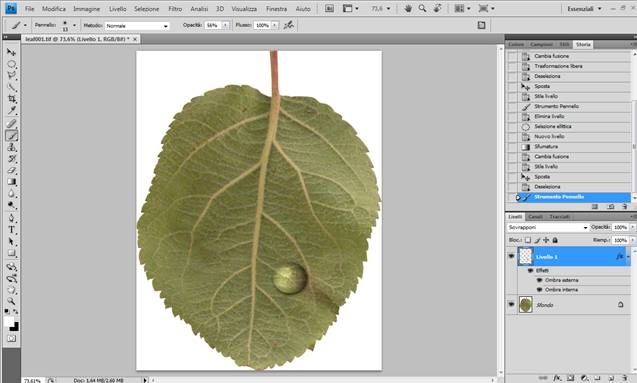Select the Zoom tool in toolbox
Viewport: 637px width, 383px height.
(11, 301)
